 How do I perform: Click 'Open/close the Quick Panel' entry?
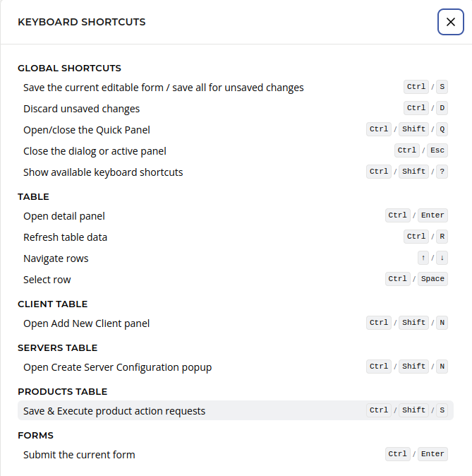coord(236,130)
